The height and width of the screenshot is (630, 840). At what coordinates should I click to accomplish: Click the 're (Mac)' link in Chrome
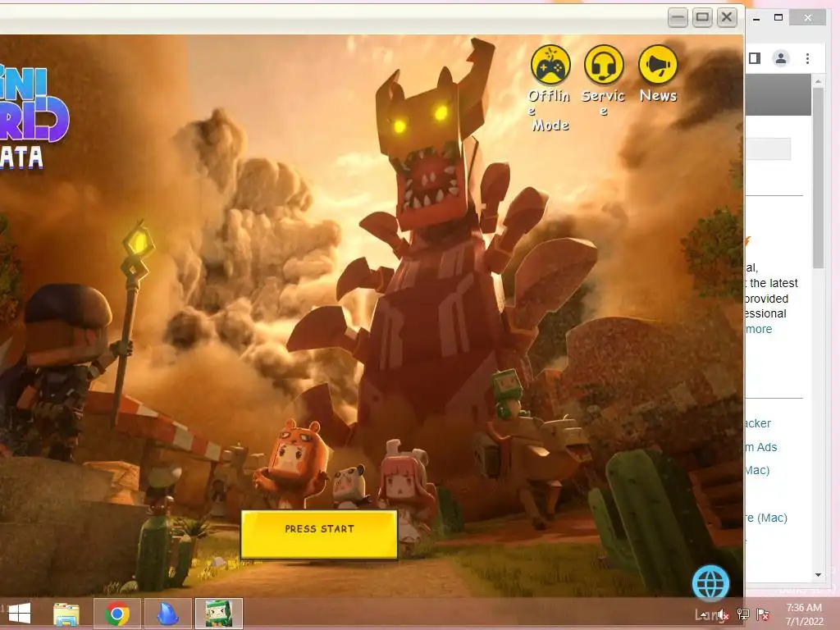(x=766, y=518)
